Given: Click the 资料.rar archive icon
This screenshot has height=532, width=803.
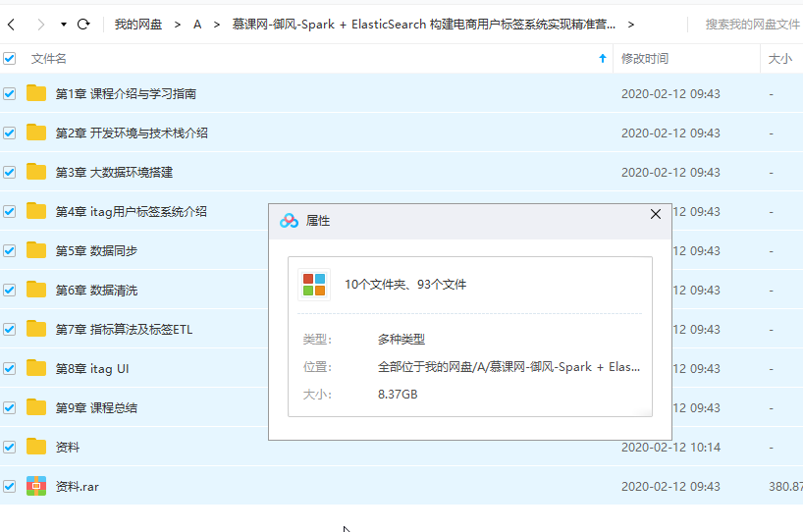Looking at the screenshot, I should coord(36,486).
